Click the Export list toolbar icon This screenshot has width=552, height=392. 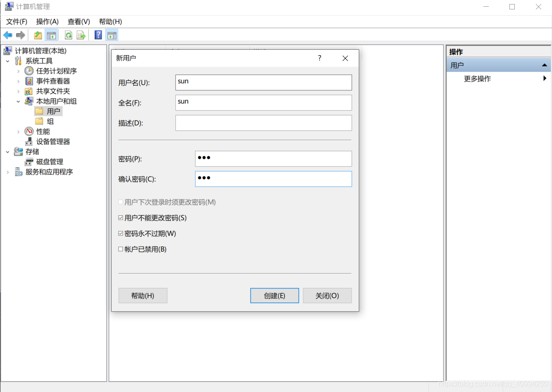[x=81, y=35]
